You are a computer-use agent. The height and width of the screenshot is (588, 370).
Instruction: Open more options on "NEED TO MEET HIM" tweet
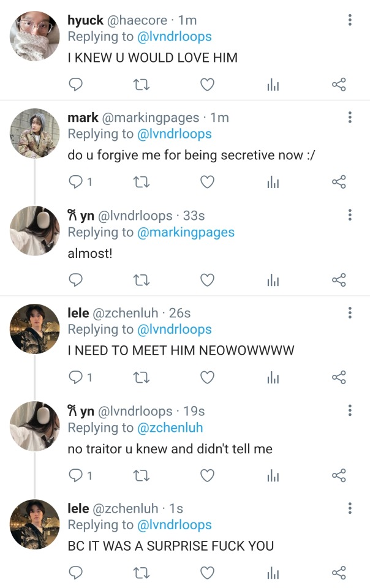[x=350, y=313]
